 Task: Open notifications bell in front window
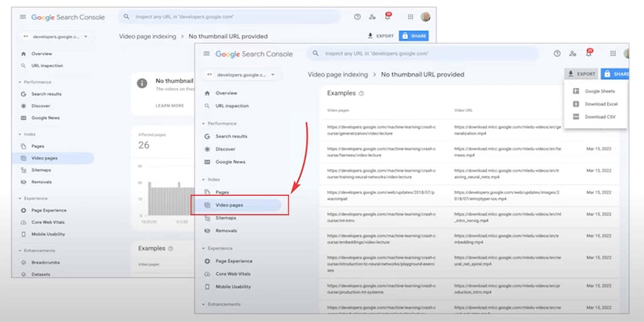[588, 53]
